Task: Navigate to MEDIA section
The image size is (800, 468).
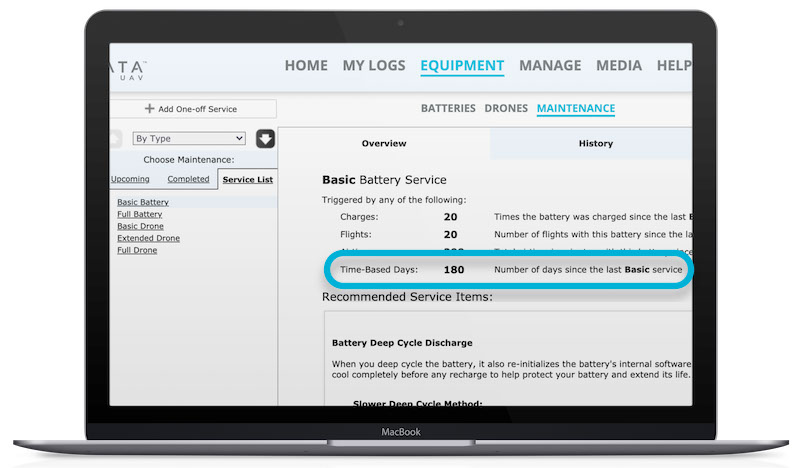Action: tap(619, 65)
